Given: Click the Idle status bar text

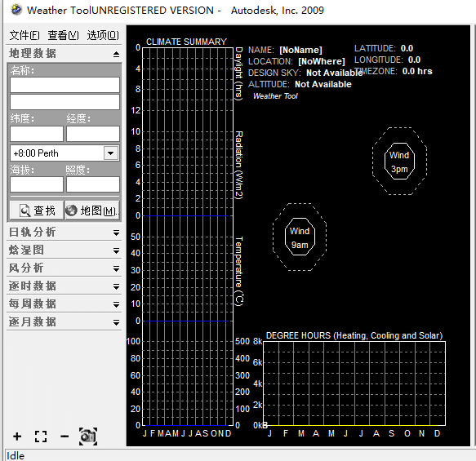Looking at the screenshot, I should pos(16,455).
